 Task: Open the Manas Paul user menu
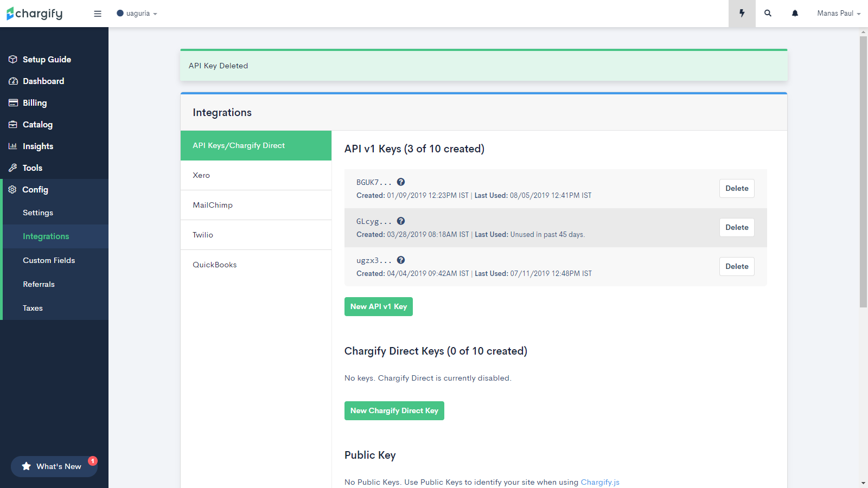839,14
